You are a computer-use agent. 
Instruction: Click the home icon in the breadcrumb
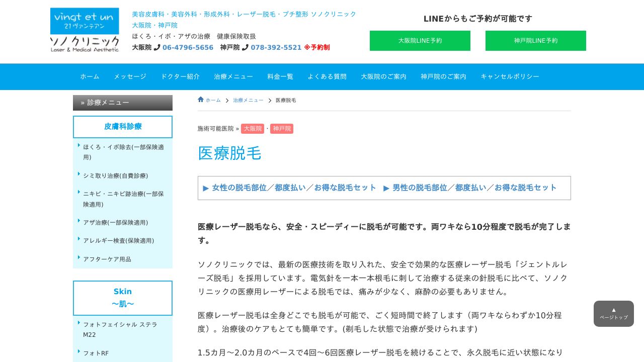tap(201, 99)
